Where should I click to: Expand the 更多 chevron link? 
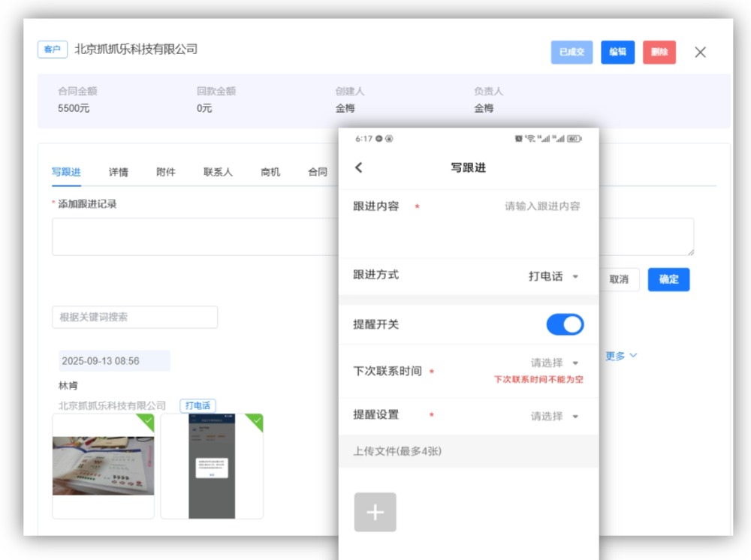tap(621, 356)
